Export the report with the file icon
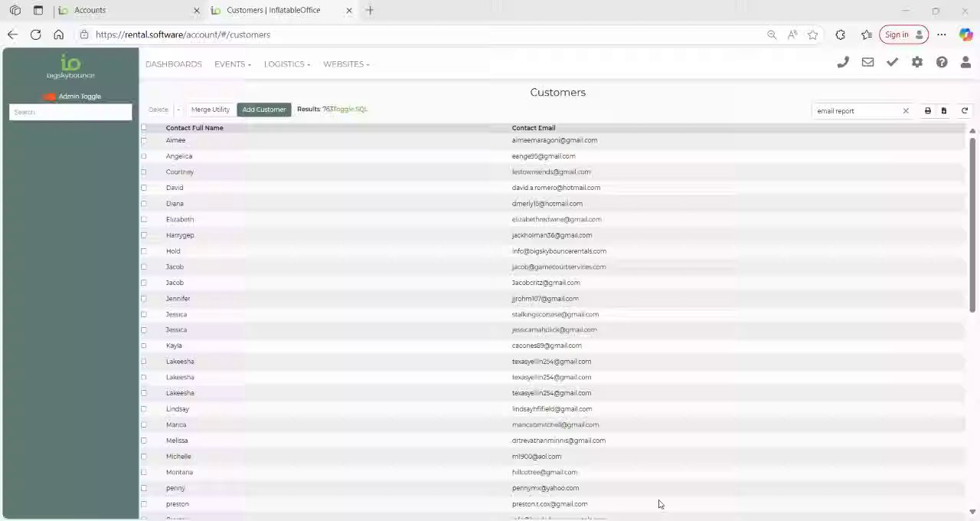The height and width of the screenshot is (521, 980). coord(944,111)
